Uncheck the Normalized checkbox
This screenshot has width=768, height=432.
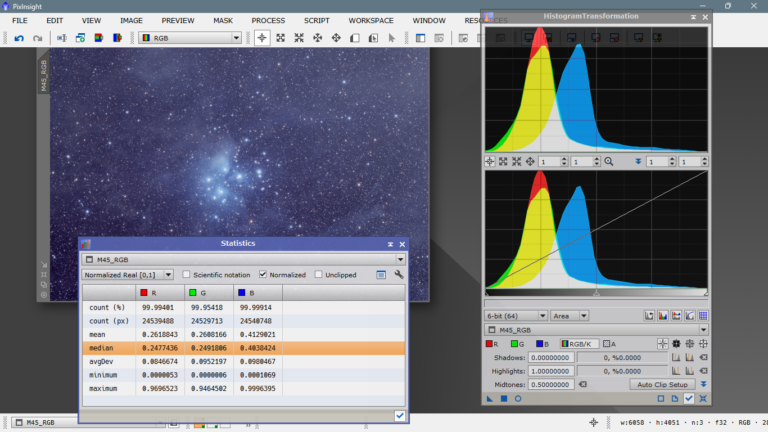tap(263, 274)
